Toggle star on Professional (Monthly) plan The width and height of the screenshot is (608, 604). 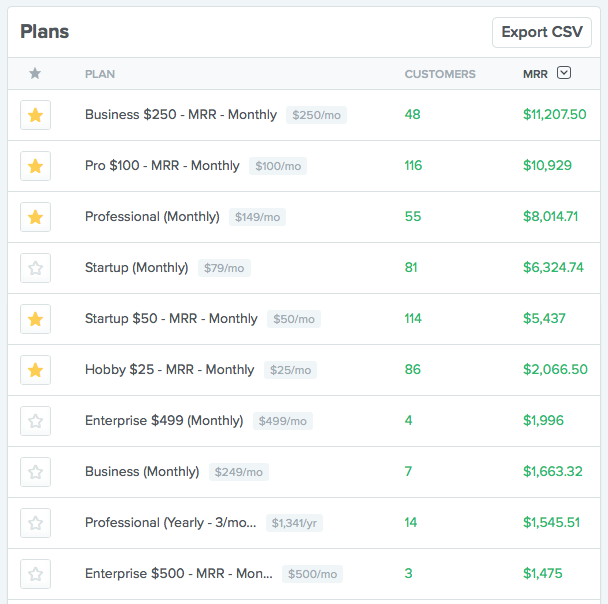coord(36,217)
